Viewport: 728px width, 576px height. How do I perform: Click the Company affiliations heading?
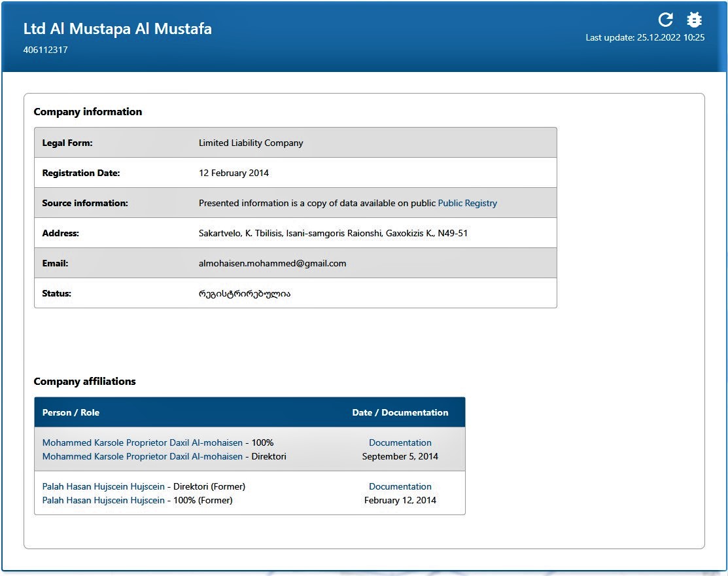pyautogui.click(x=84, y=381)
